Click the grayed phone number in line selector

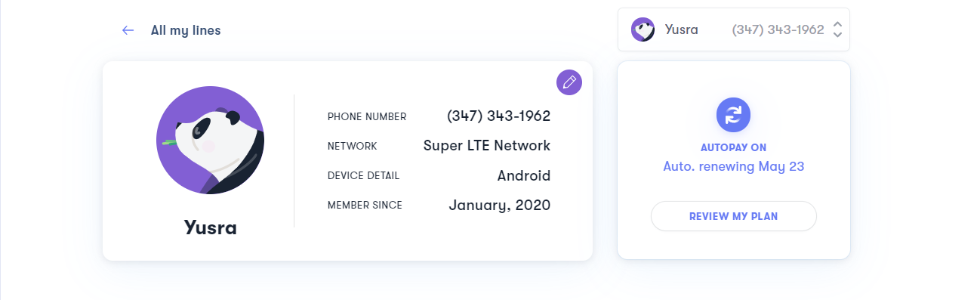778,30
